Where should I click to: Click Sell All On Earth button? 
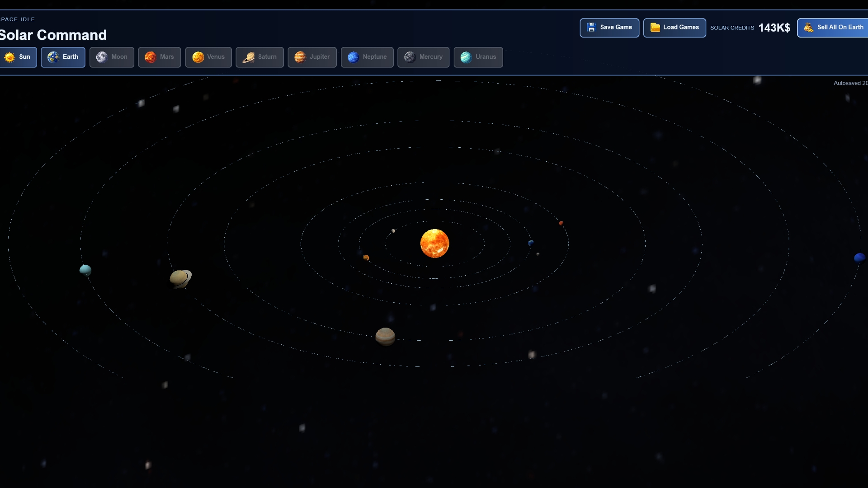coord(834,28)
